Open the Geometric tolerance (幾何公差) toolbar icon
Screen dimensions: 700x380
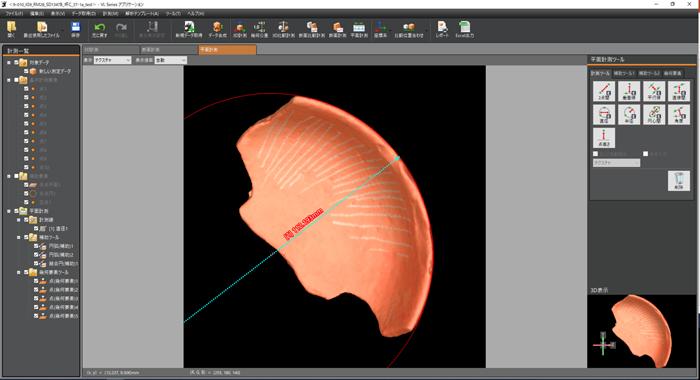(259, 29)
